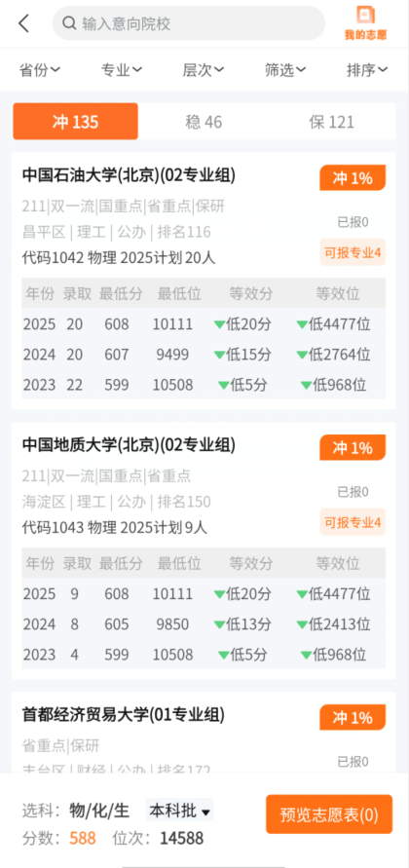Focus the 输入意向院校 search field
409x868 pixels.
(x=189, y=23)
